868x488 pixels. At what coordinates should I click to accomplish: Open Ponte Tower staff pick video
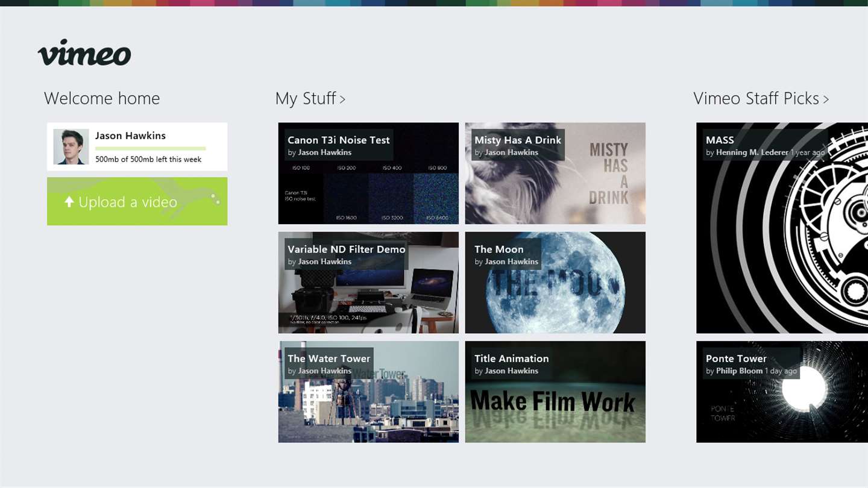pyautogui.click(x=782, y=392)
